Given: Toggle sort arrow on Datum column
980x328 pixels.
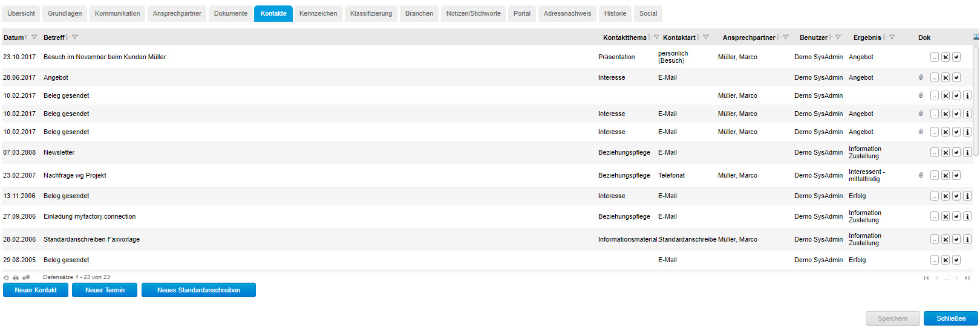Looking at the screenshot, I should pos(27,37).
